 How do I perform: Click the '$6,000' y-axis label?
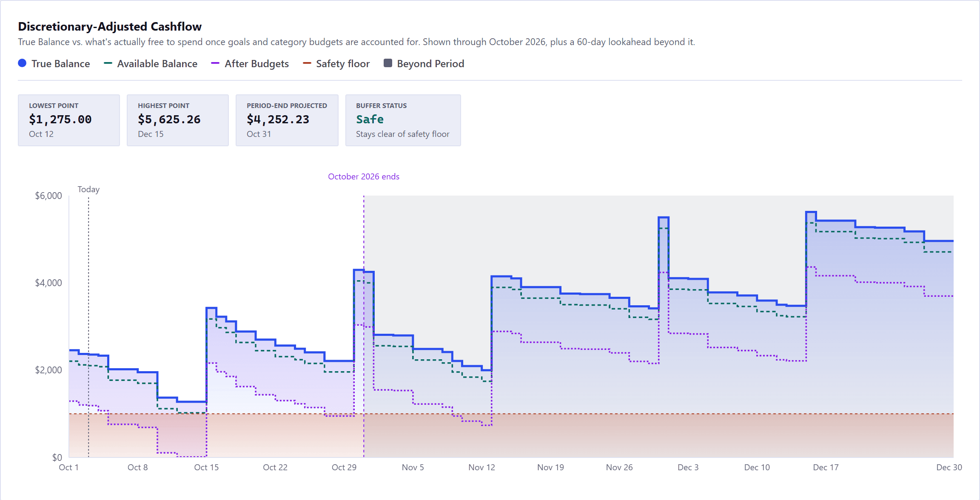tap(48, 196)
